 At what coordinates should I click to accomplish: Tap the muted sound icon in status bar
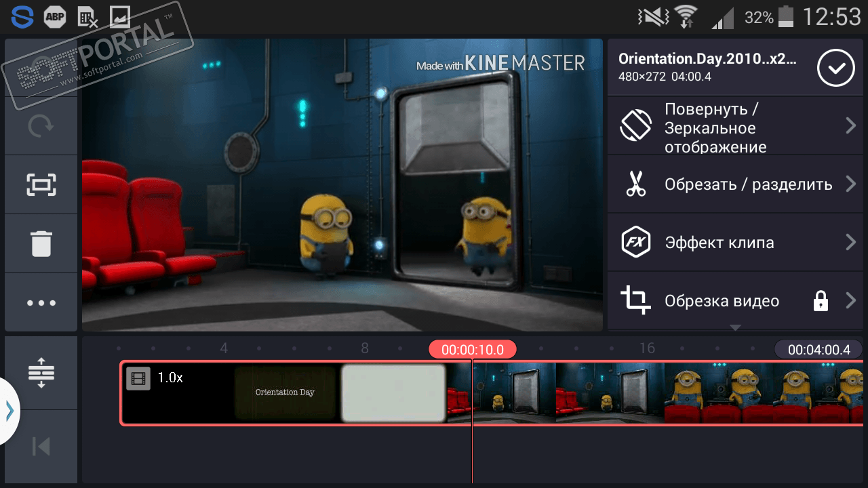(652, 17)
